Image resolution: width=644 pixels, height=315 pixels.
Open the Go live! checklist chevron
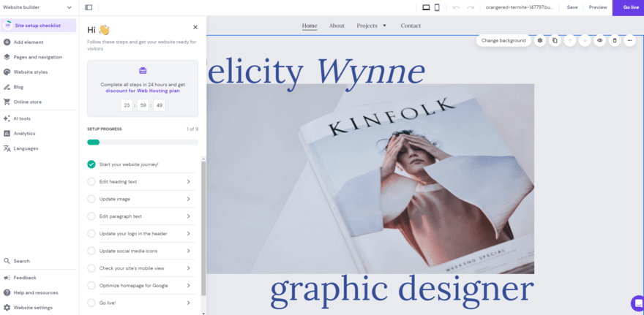click(189, 303)
